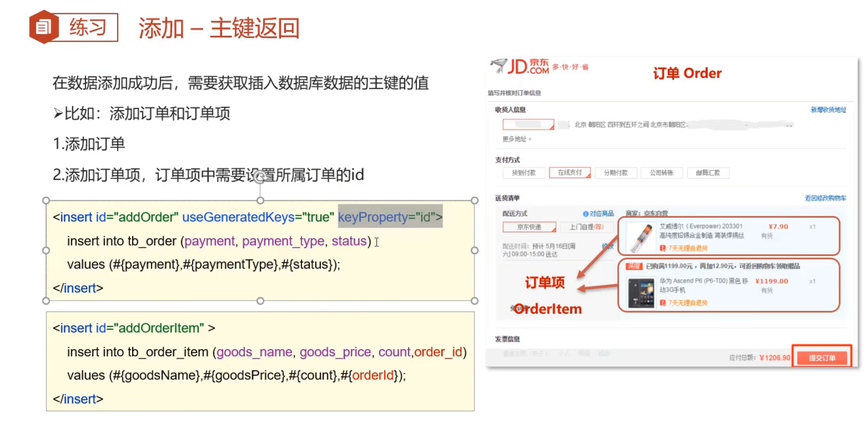Click the 7天无理由退货 badge under the solder wire item
The height and width of the screenshot is (421, 868).
pyautogui.click(x=683, y=248)
